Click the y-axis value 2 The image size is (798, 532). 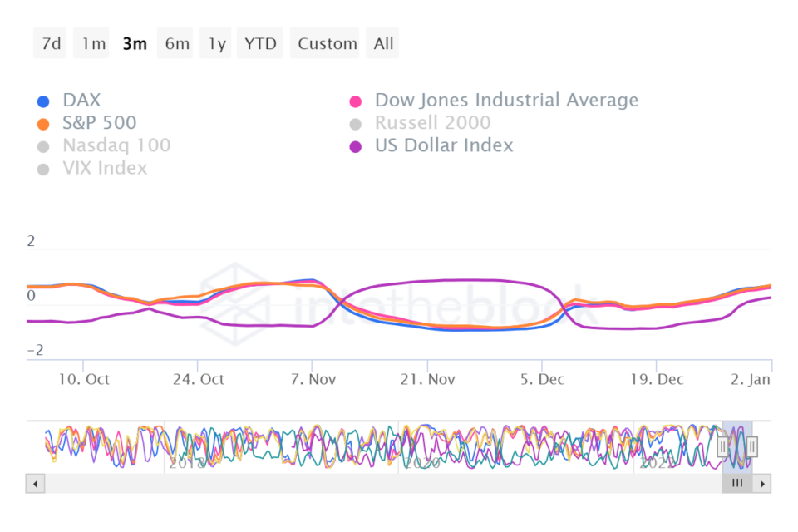[31, 241]
